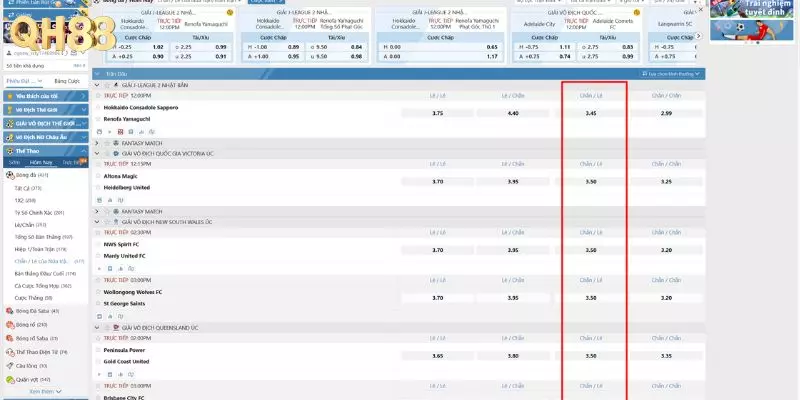Click the Cầu lông badminton icon
Viewport: 800px width, 400px height.
click(x=10, y=366)
